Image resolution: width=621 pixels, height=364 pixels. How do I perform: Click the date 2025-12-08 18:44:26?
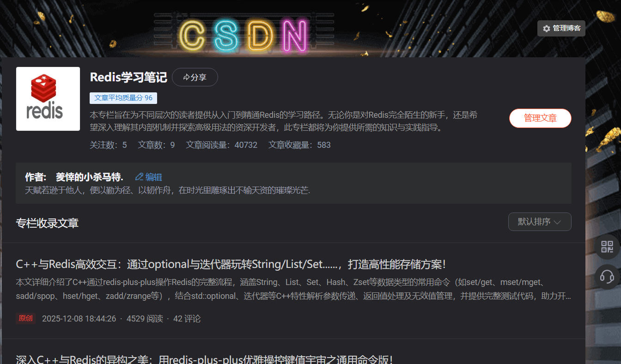coord(79,319)
